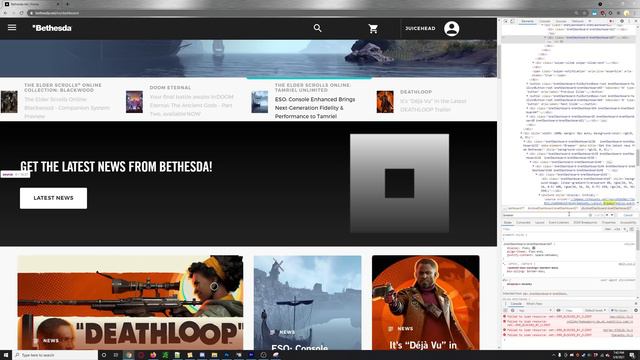
Task: Open the ESO: Console news card
Action: click(307, 302)
